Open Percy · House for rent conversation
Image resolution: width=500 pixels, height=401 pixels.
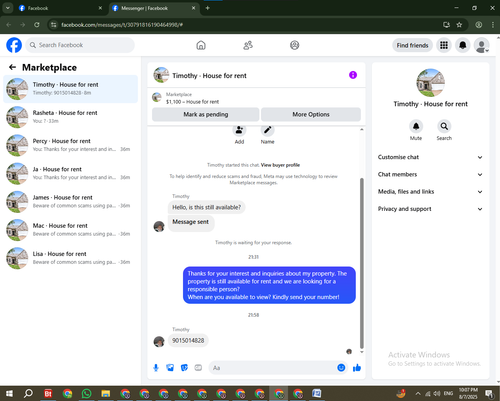[70, 145]
